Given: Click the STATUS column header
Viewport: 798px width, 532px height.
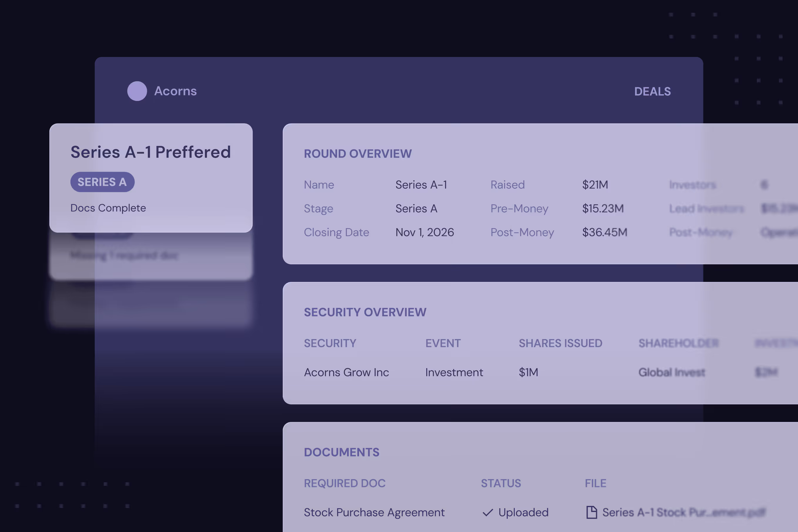Looking at the screenshot, I should 501,483.
